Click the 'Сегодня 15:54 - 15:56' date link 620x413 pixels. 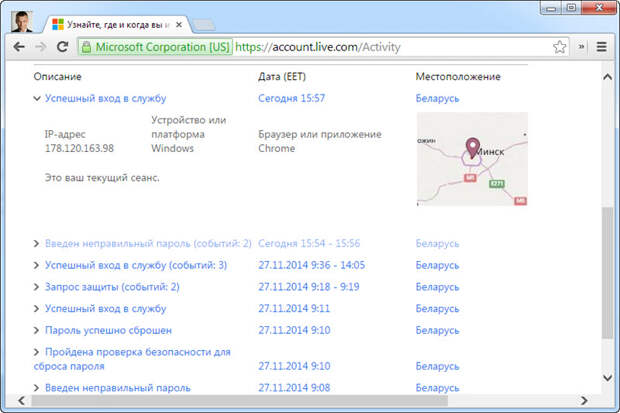309,243
